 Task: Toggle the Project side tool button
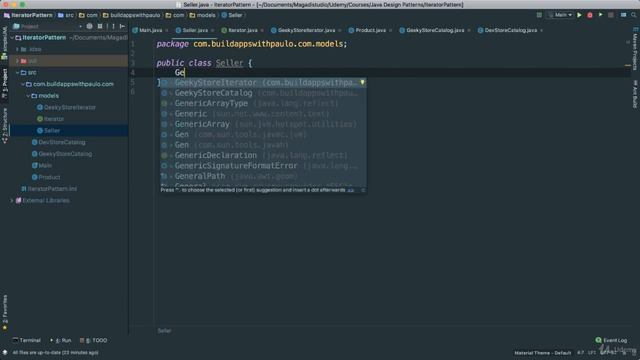click(x=4, y=83)
